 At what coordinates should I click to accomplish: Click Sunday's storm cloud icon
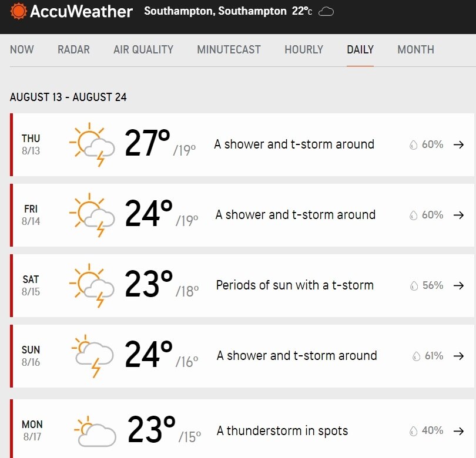(x=92, y=356)
